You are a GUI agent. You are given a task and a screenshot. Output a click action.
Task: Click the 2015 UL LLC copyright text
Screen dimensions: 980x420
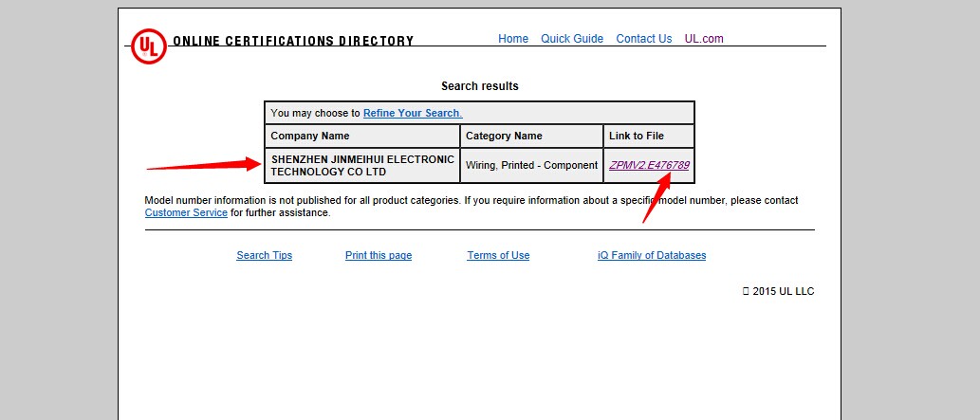(783, 292)
